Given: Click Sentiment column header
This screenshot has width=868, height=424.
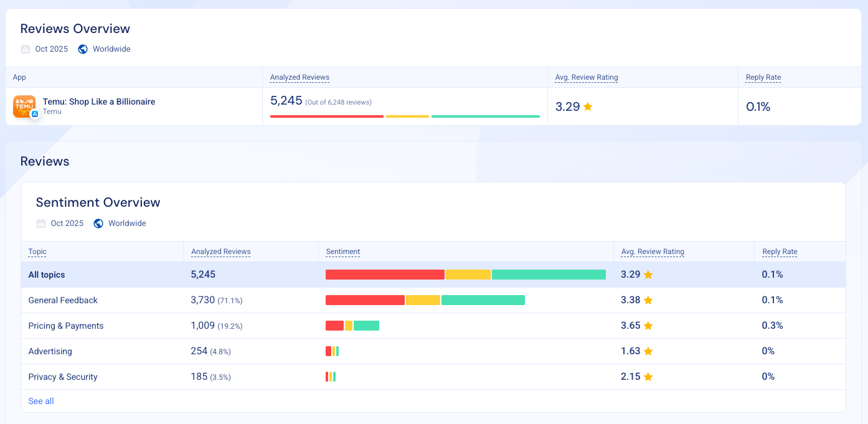Looking at the screenshot, I should click(343, 252).
